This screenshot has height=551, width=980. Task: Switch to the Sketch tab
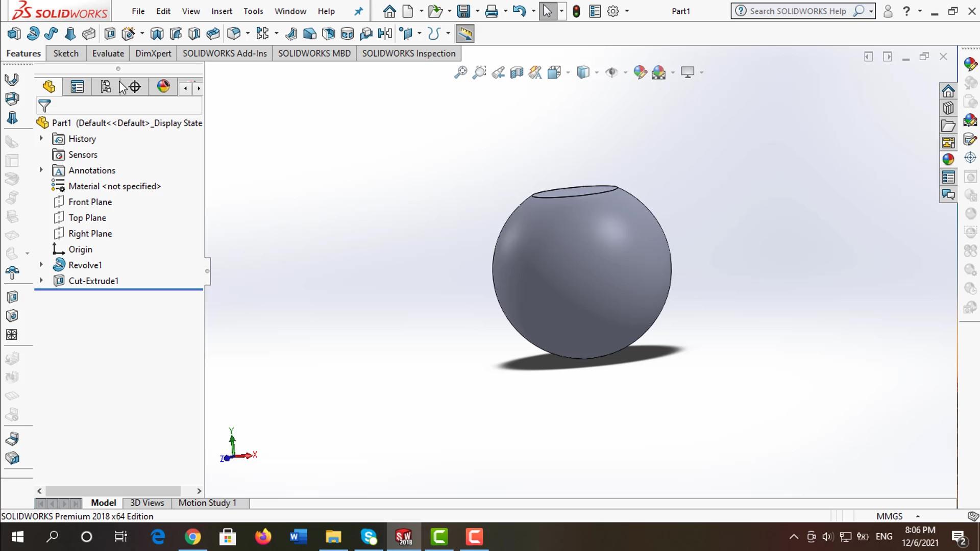[66, 54]
